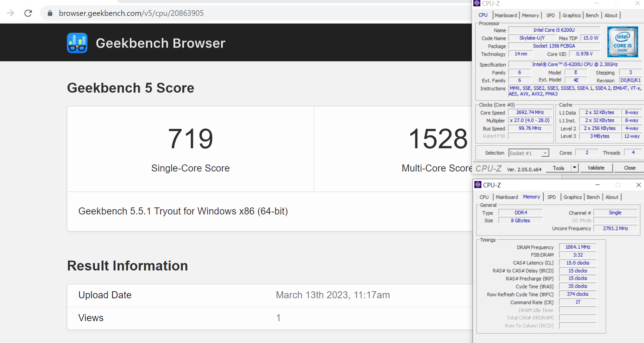Click the Revision D0/K0/K1 field
Viewport: 644px width, 343px height.
click(631, 80)
